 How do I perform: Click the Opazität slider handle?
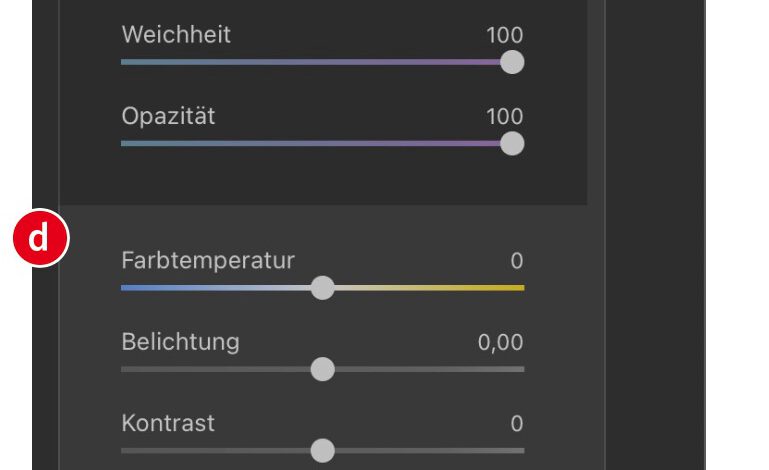(x=511, y=144)
